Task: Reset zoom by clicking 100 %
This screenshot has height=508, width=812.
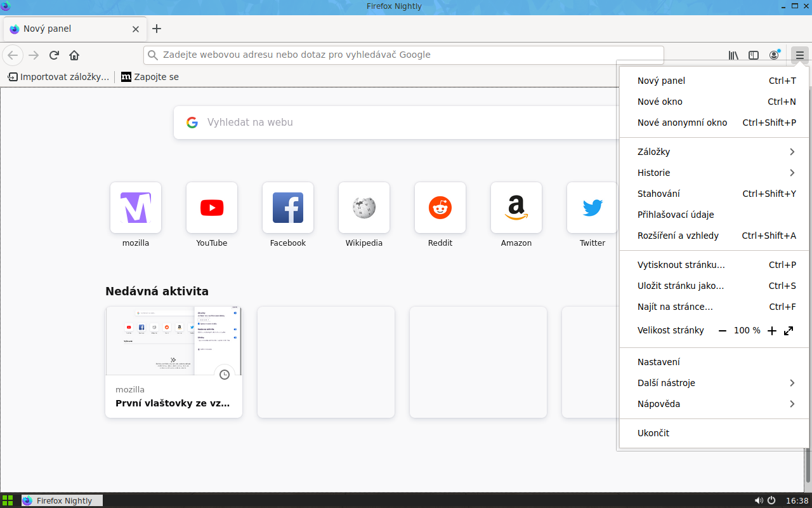Action: tap(747, 331)
